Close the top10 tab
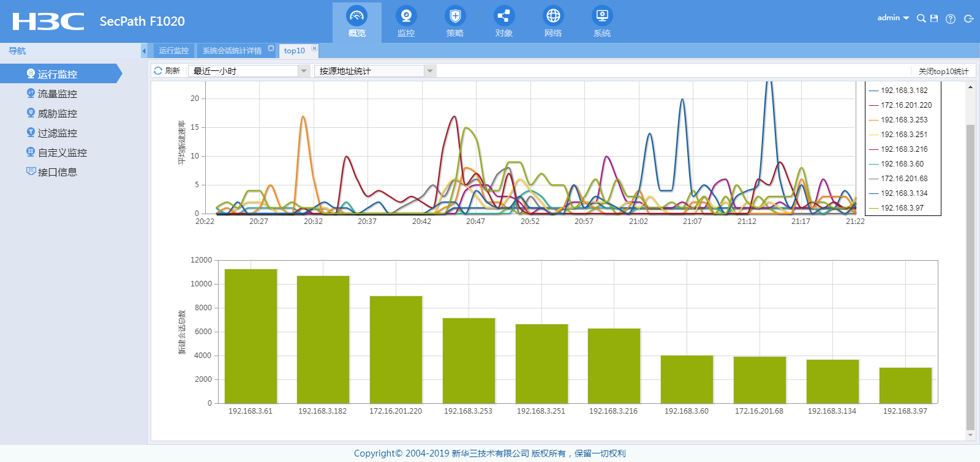This screenshot has height=462, width=980. tap(314, 48)
